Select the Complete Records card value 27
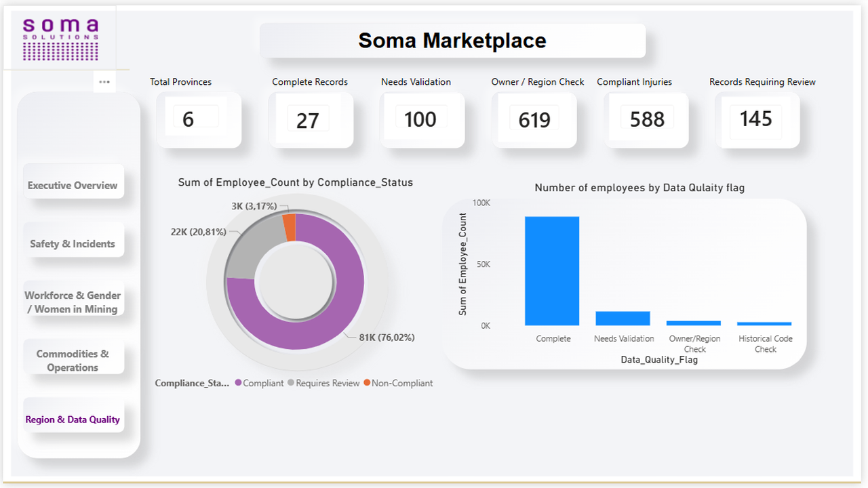The height and width of the screenshot is (488, 868). pyautogui.click(x=307, y=120)
